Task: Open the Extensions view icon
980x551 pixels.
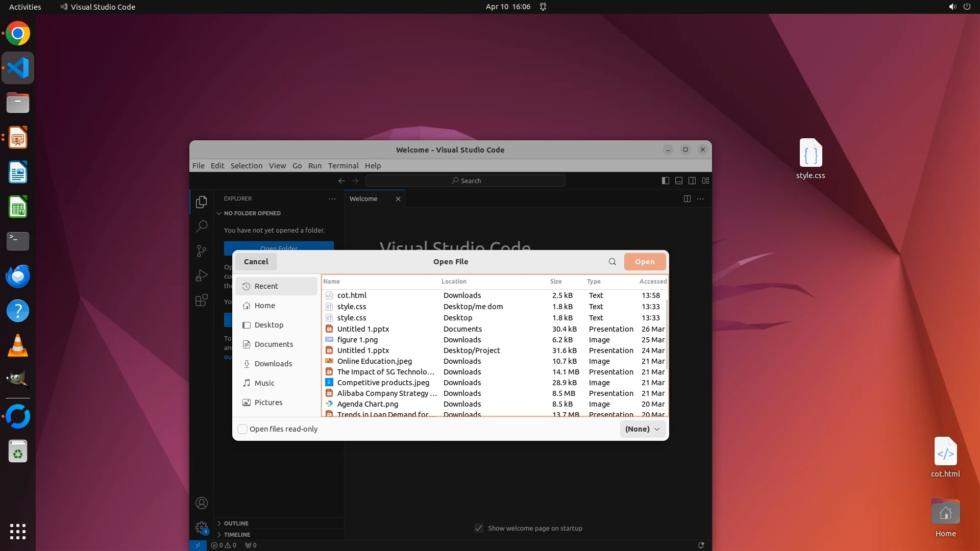Action: coord(202,300)
